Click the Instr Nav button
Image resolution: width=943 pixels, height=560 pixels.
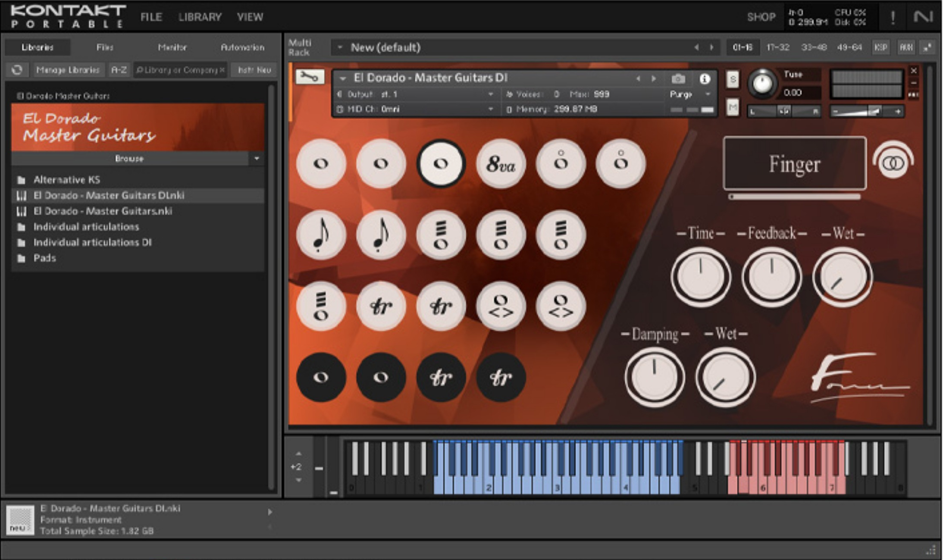(254, 70)
